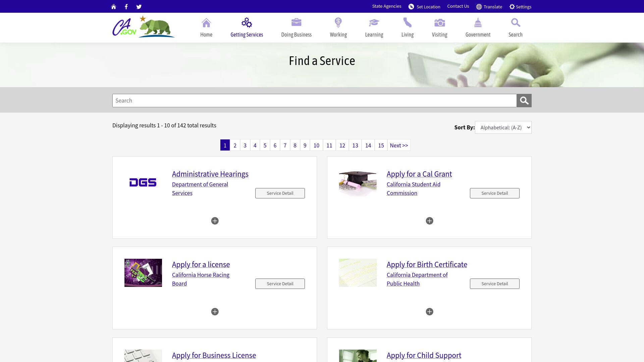Viewport: 644px width, 362px height.
Task: Open Living navigation item
Action: (408, 27)
